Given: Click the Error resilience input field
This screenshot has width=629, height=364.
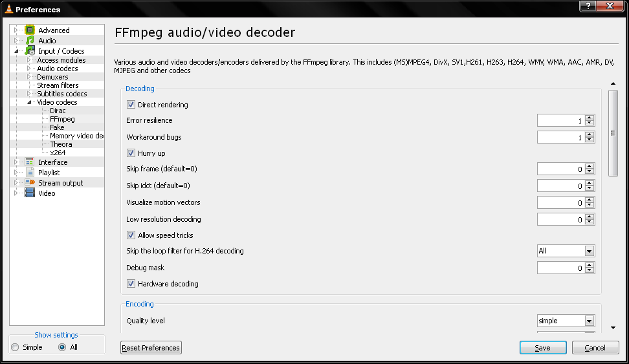Looking at the screenshot, I should pyautogui.click(x=561, y=121).
